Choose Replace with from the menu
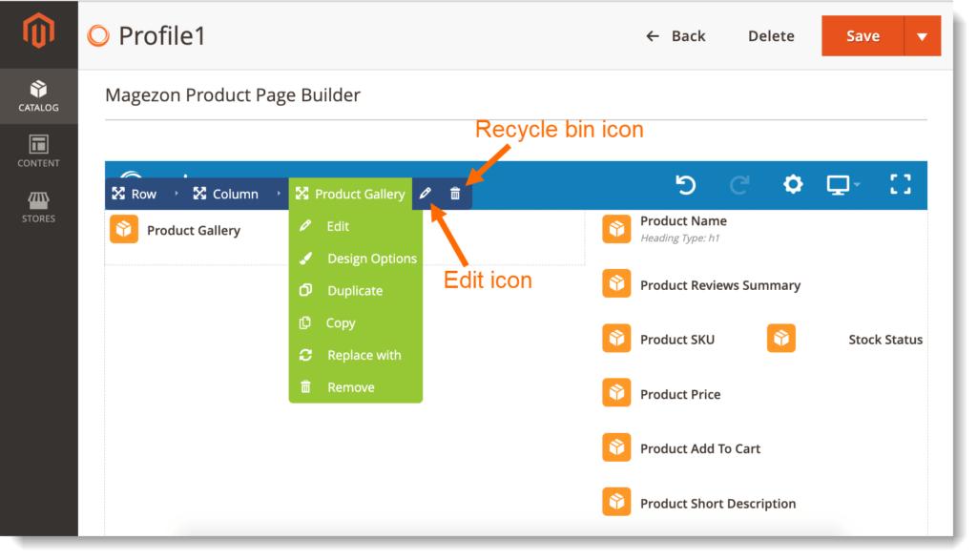Screen dimensions: 977x560 (356, 355)
